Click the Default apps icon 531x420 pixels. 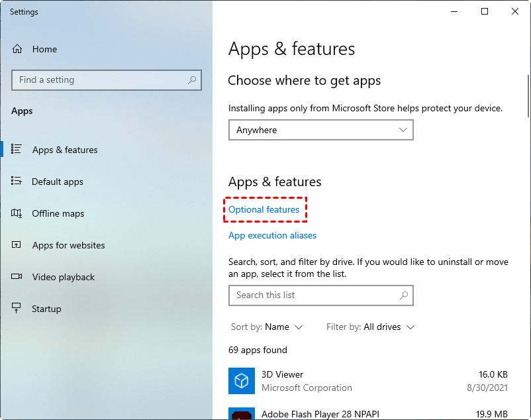18,182
